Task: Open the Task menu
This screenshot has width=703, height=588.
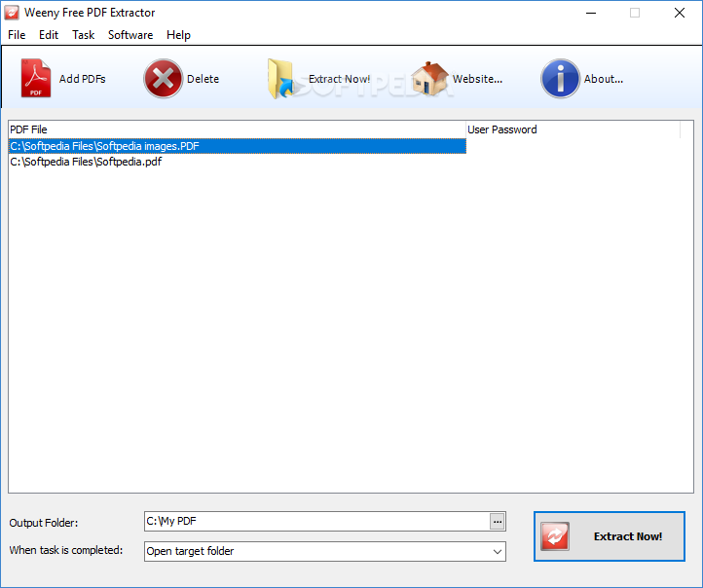Action: point(84,35)
